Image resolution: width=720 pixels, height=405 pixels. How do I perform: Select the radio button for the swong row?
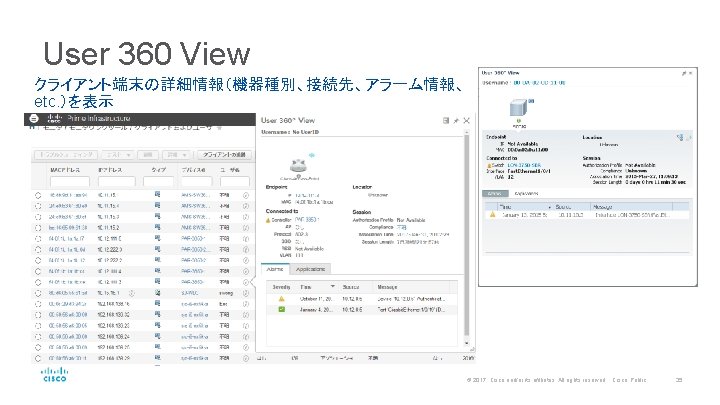38,293
